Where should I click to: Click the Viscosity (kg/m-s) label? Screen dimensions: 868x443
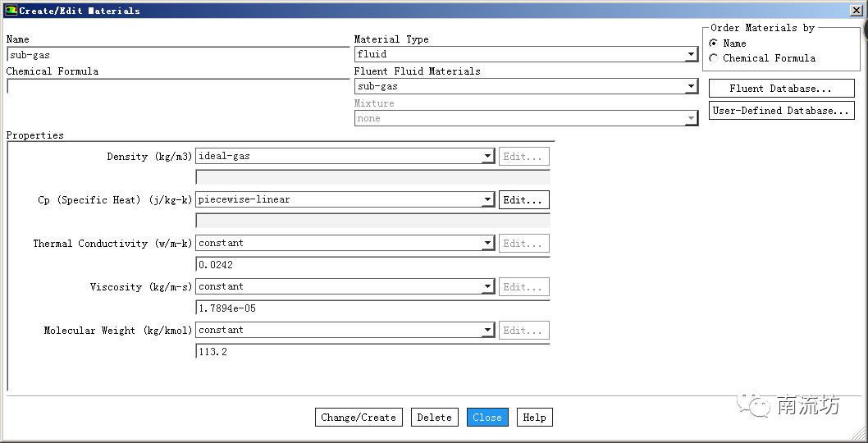click(x=141, y=287)
